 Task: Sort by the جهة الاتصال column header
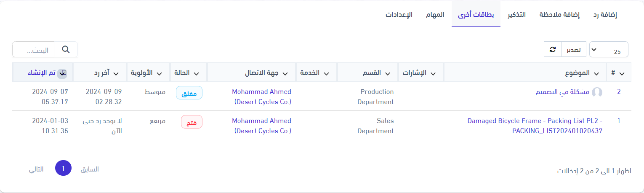click(x=266, y=73)
